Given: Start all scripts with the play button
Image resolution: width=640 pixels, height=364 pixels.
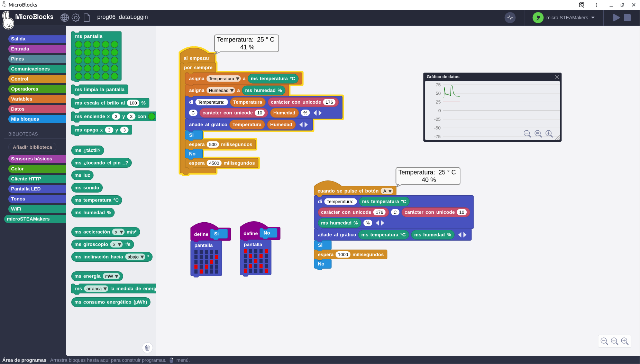Looking at the screenshot, I should pyautogui.click(x=616, y=18).
